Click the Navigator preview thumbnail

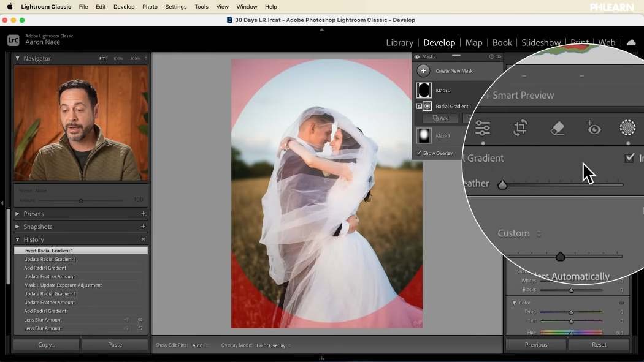tap(81, 123)
